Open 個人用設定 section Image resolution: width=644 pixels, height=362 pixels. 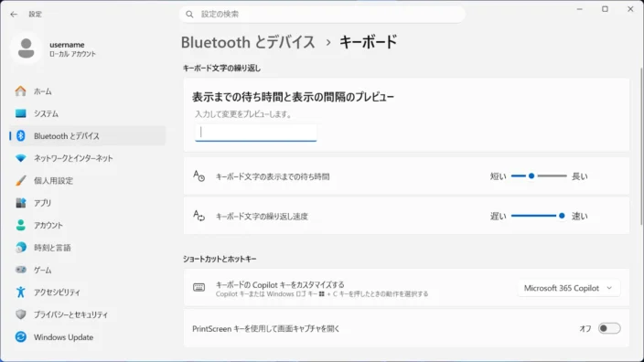coord(88,181)
